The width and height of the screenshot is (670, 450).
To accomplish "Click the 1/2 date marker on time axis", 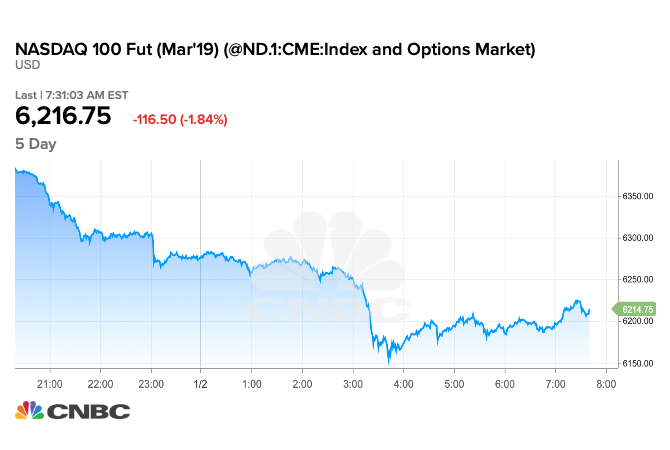I will (x=200, y=383).
